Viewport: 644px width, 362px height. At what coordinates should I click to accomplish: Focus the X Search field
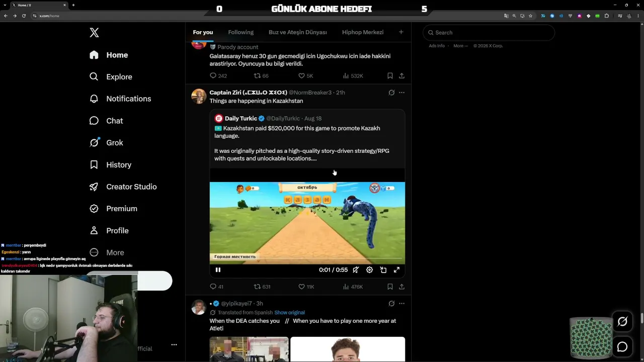(489, 33)
